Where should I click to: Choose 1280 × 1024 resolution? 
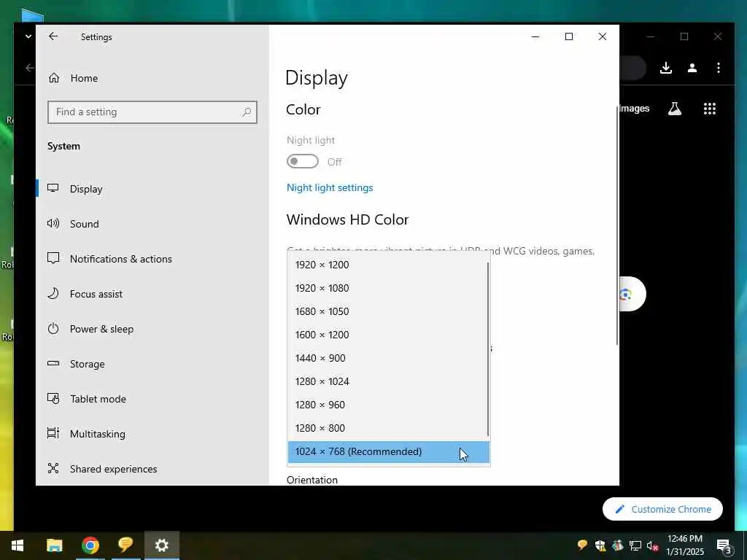(388, 381)
